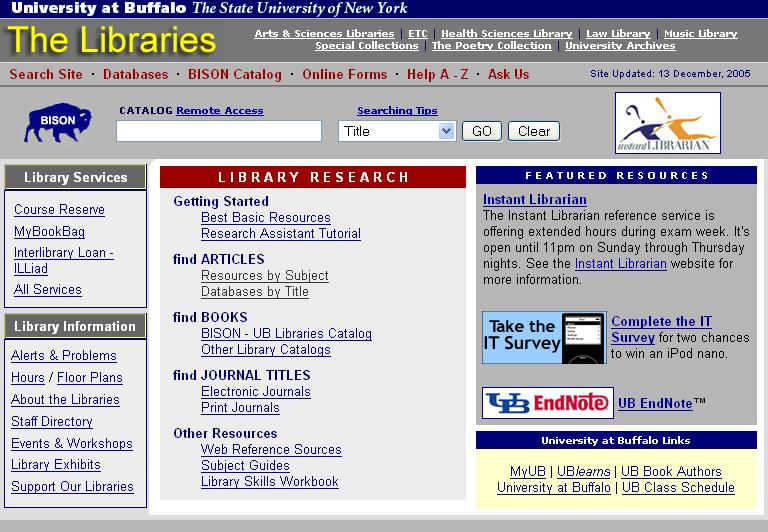Open About the Libraries link
This screenshot has width=768, height=532.
(x=65, y=400)
